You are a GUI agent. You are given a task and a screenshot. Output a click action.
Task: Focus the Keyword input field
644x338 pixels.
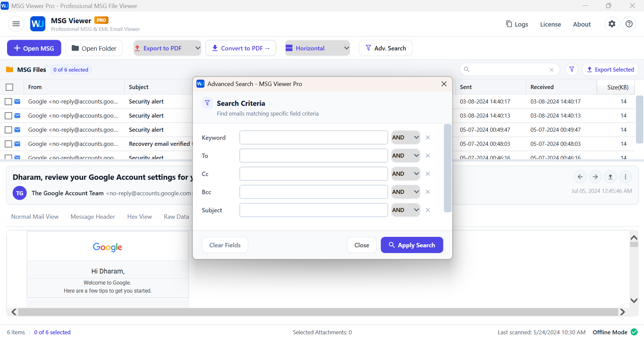314,137
